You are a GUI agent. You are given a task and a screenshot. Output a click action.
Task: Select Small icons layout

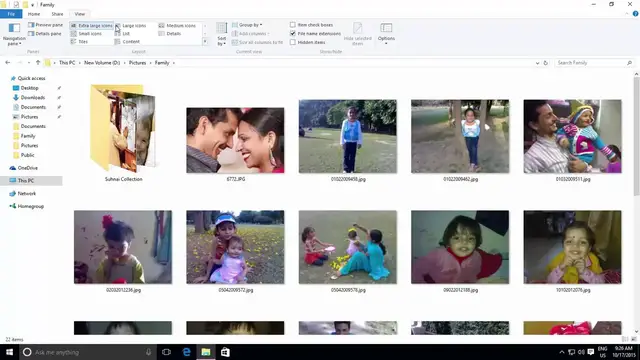86,33
